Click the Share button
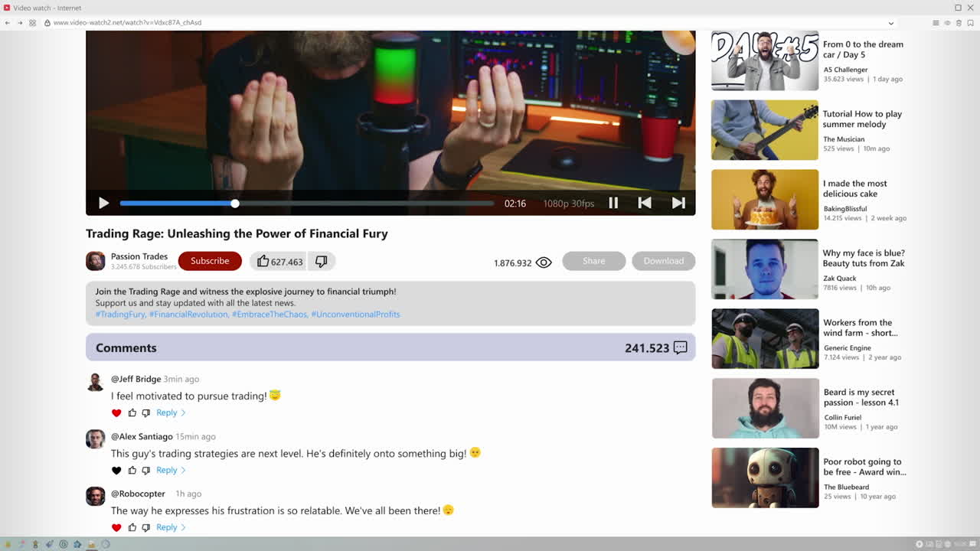This screenshot has width=980, height=551. pyautogui.click(x=594, y=261)
